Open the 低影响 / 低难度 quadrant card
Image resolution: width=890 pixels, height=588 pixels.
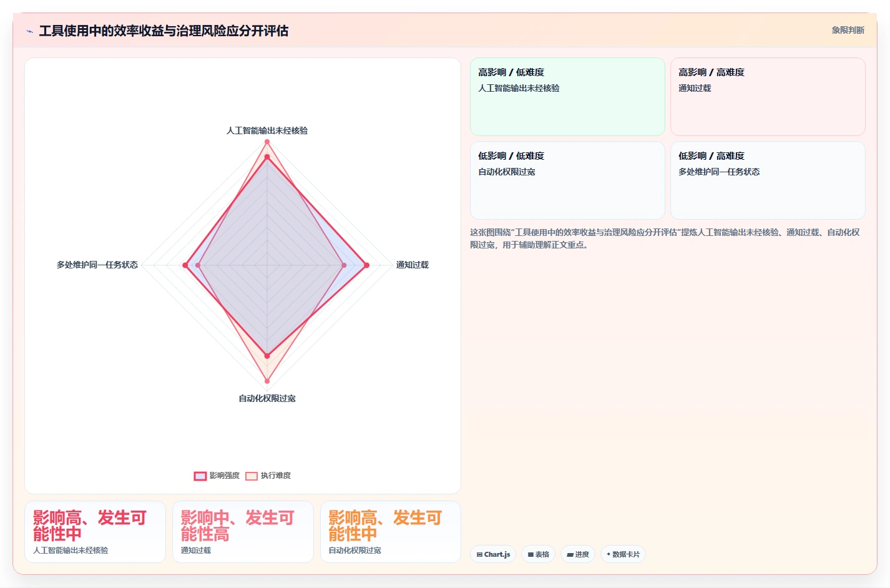[567, 180]
